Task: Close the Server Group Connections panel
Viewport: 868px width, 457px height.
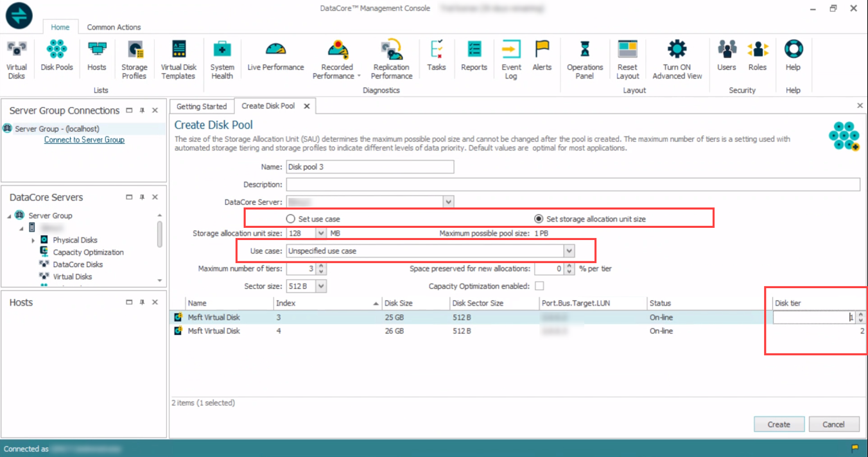Action: 155,110
